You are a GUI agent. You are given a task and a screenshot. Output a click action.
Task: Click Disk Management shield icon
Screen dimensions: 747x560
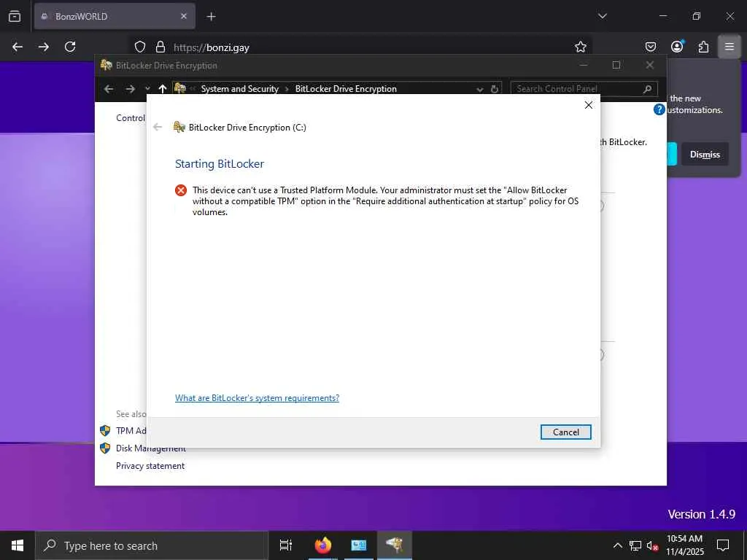tap(105, 448)
